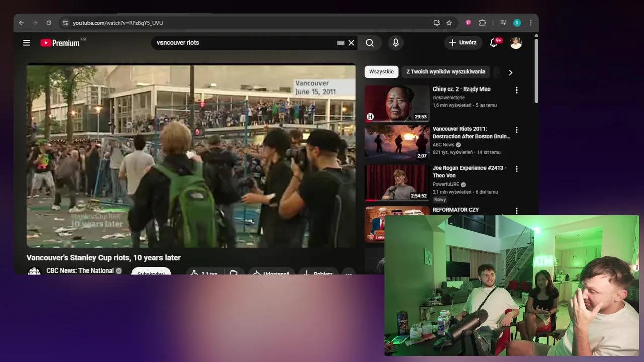
Task: Open the notifications bell
Action: [494, 43]
